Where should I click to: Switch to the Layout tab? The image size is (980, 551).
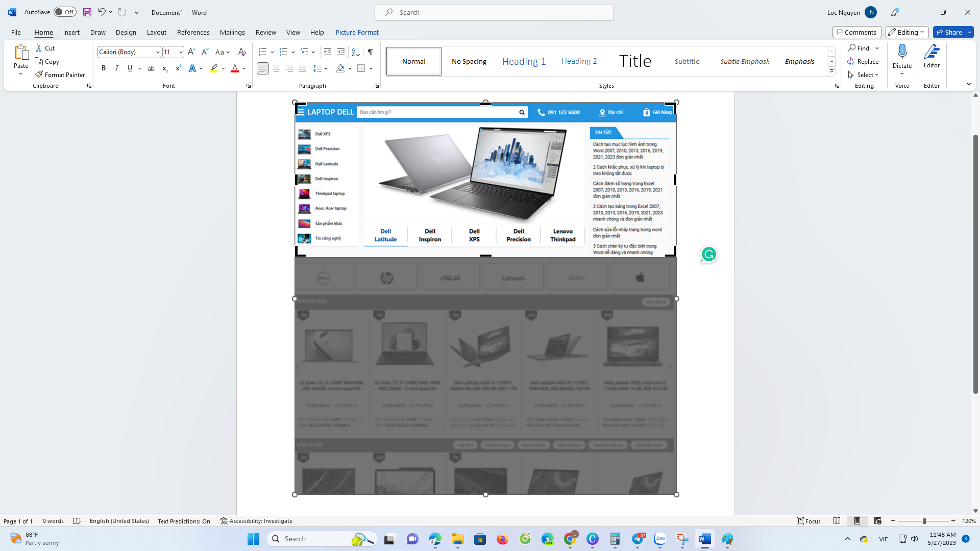tap(157, 32)
